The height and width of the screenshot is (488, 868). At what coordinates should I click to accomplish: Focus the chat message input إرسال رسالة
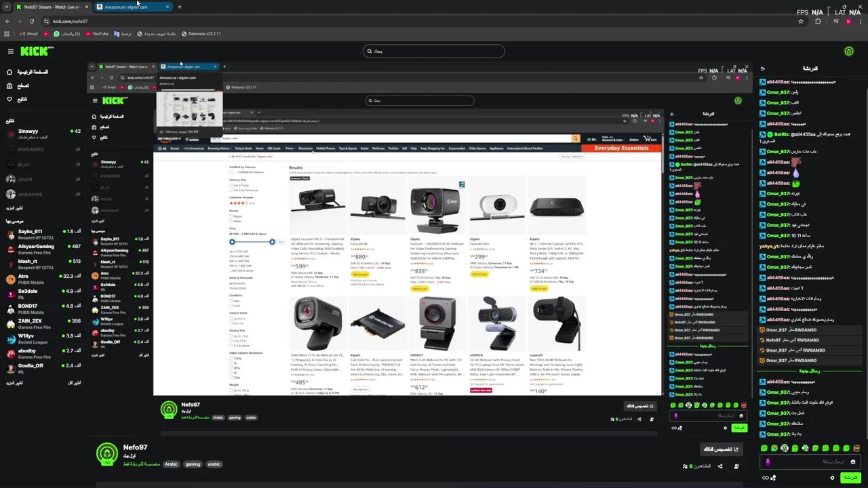point(811,462)
